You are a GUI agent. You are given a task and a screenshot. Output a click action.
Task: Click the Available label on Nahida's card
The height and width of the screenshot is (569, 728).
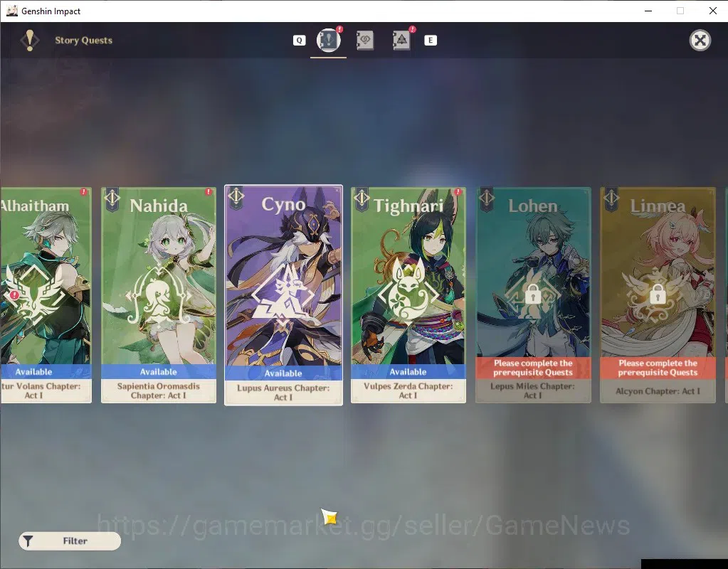(x=158, y=372)
